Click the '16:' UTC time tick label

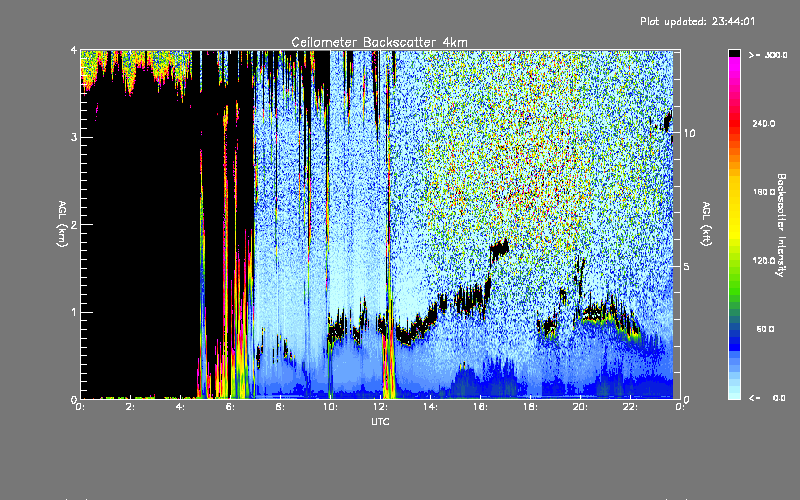tap(480, 407)
